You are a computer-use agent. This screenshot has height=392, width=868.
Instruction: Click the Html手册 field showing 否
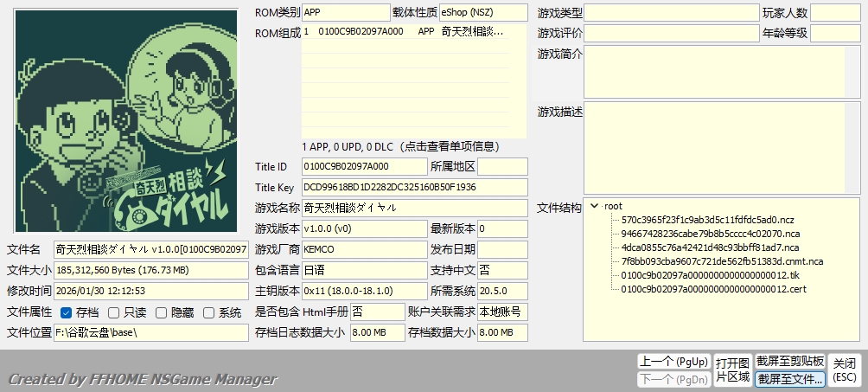pos(378,312)
